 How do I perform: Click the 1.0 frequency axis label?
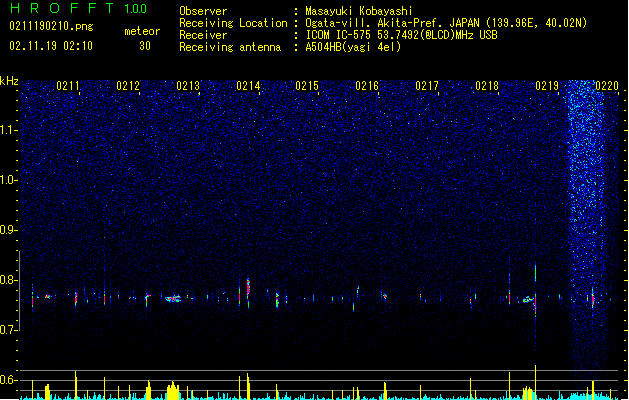(9, 180)
